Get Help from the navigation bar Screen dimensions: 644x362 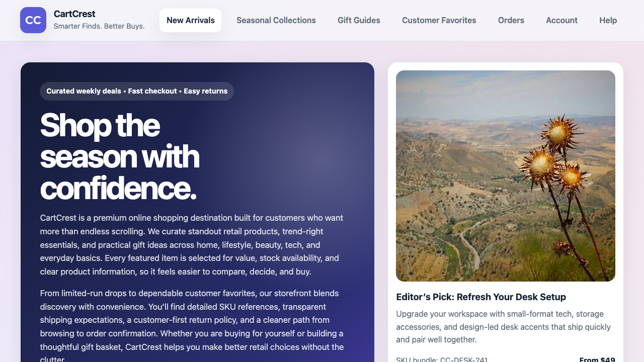(x=608, y=20)
